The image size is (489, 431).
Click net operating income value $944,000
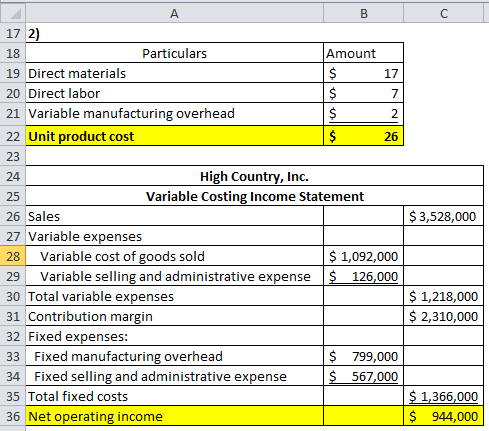click(443, 416)
